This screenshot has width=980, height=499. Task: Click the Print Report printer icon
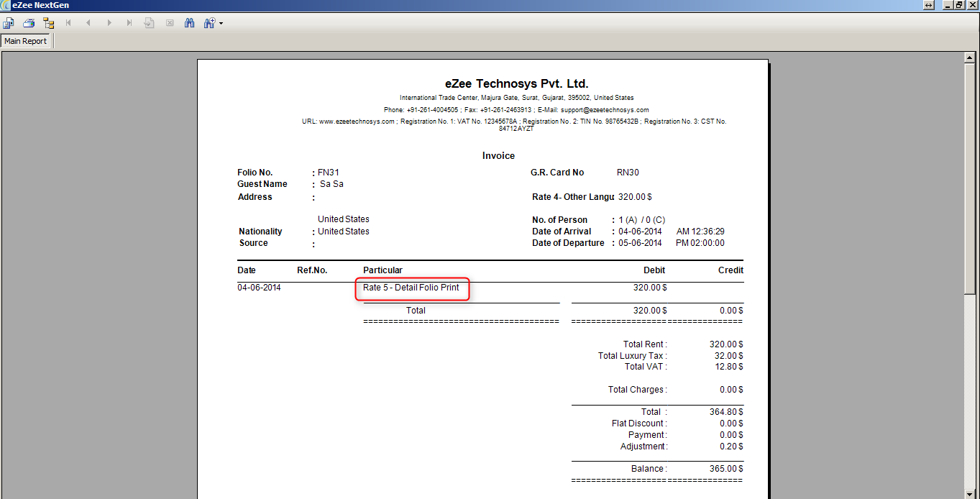pyautogui.click(x=29, y=23)
